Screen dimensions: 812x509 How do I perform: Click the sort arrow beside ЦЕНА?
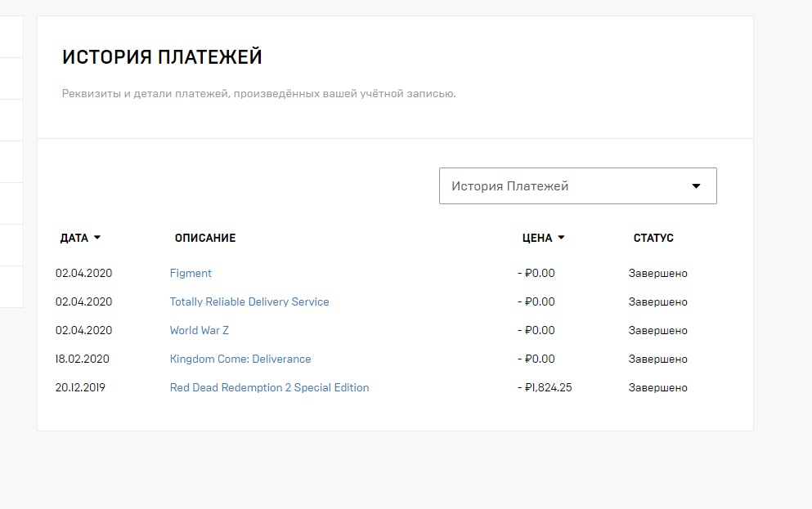click(561, 239)
